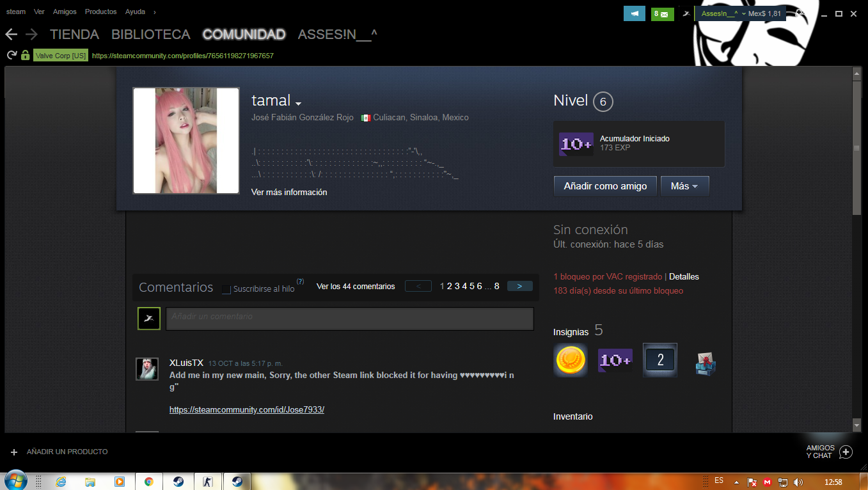Open the number 2 badge under Insignias
This screenshot has height=490, width=868.
[x=660, y=360]
